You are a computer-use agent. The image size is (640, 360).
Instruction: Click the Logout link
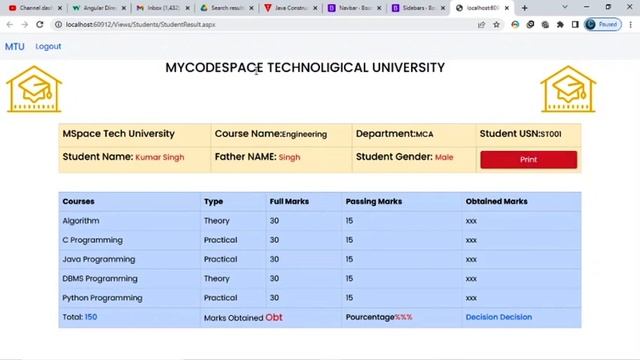pos(48,47)
